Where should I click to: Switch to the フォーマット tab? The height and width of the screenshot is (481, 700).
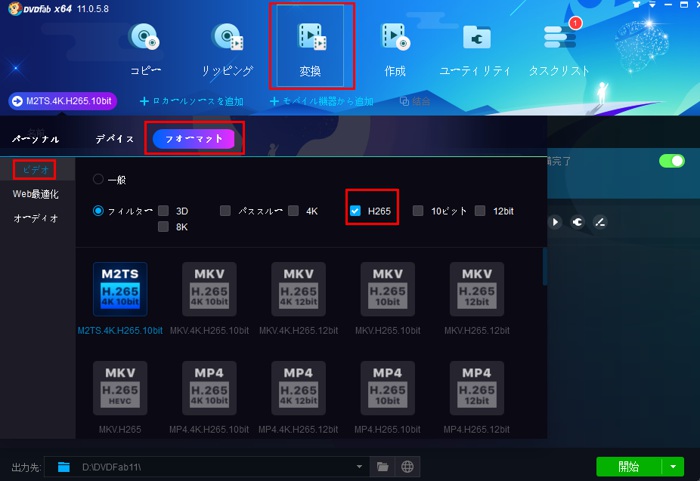tap(194, 139)
